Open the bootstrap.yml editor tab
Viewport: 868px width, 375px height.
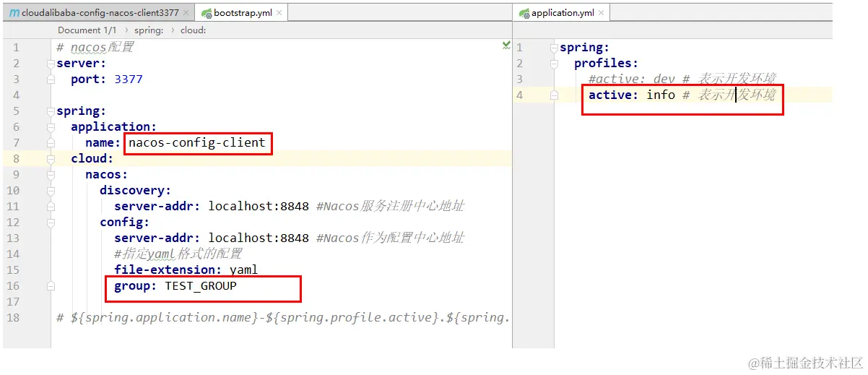click(x=243, y=12)
